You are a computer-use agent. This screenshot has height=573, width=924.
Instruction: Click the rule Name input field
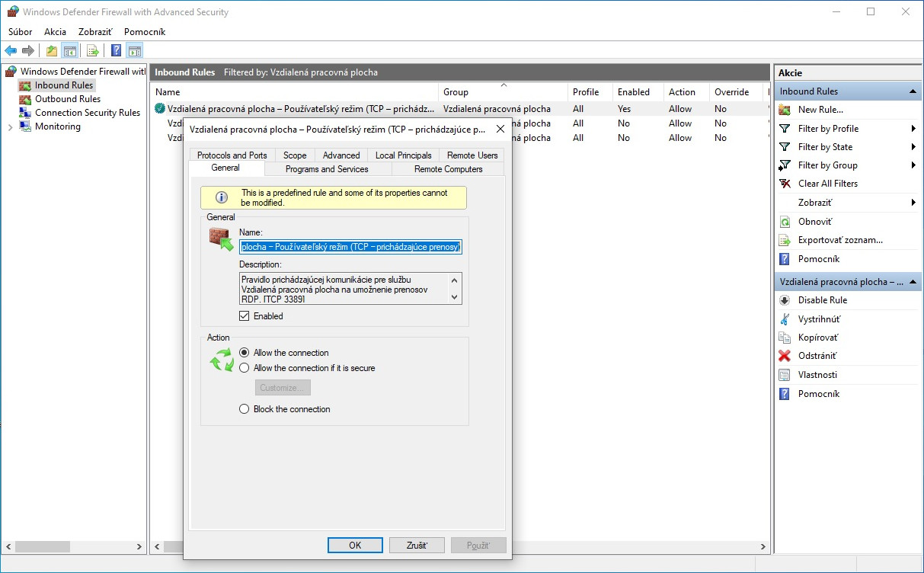point(350,247)
